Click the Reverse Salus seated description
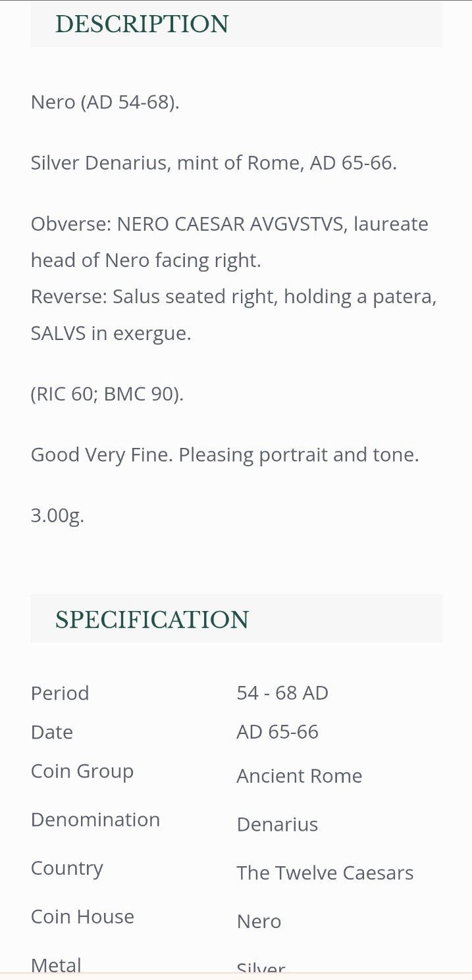472x980 pixels. (x=234, y=315)
